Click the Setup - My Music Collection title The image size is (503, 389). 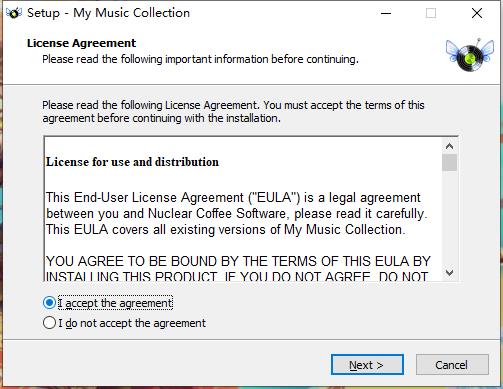click(x=108, y=13)
